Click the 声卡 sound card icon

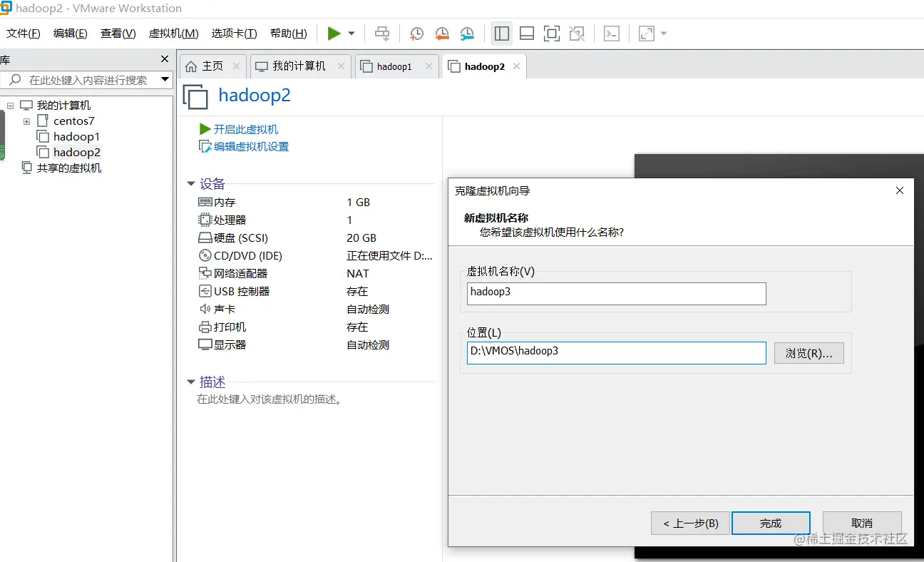[x=205, y=310]
